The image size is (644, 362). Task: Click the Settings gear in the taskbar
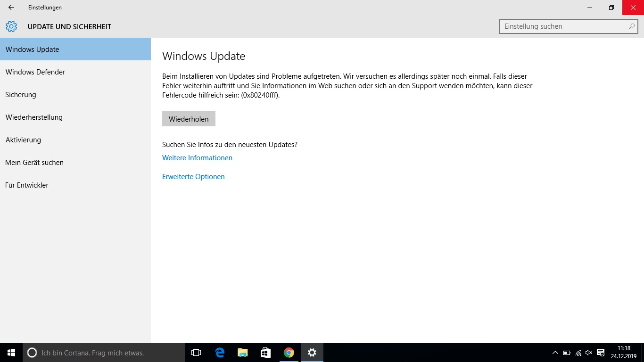312,353
